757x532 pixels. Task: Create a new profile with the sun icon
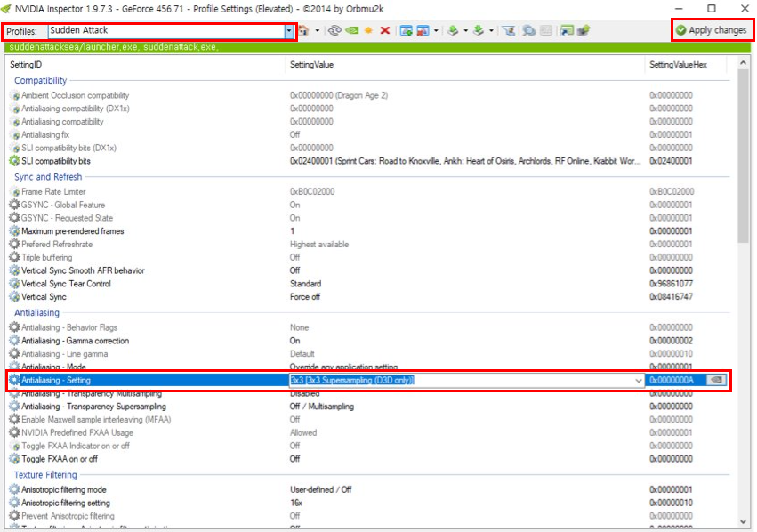[369, 30]
